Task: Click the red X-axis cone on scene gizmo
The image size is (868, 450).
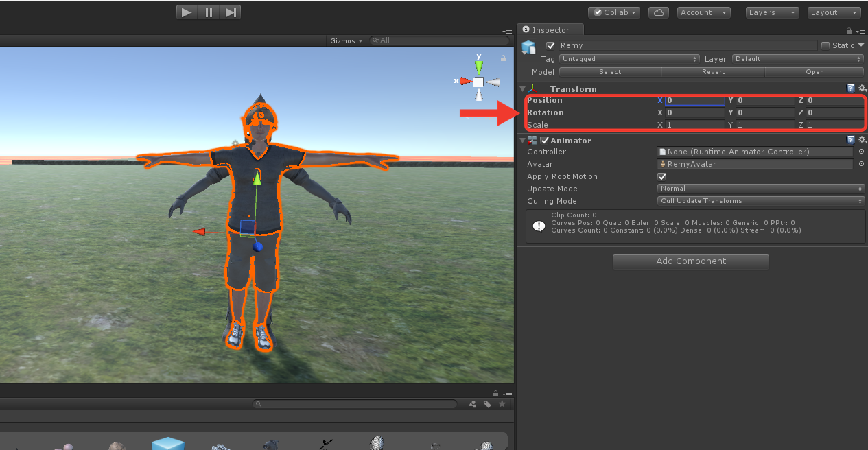Action: pos(466,81)
